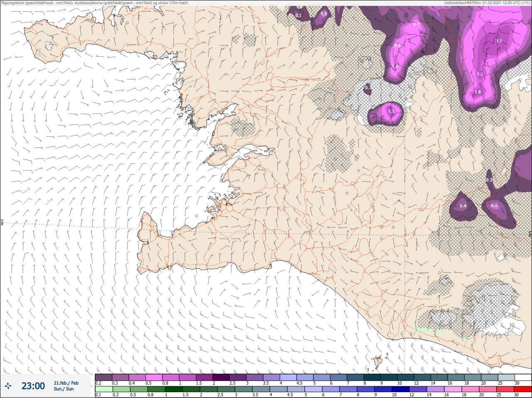Screen dimensions: 532x398
Task: Pick lower legend dark green swatch between 1 and 1.5
Action: coord(173,389)
